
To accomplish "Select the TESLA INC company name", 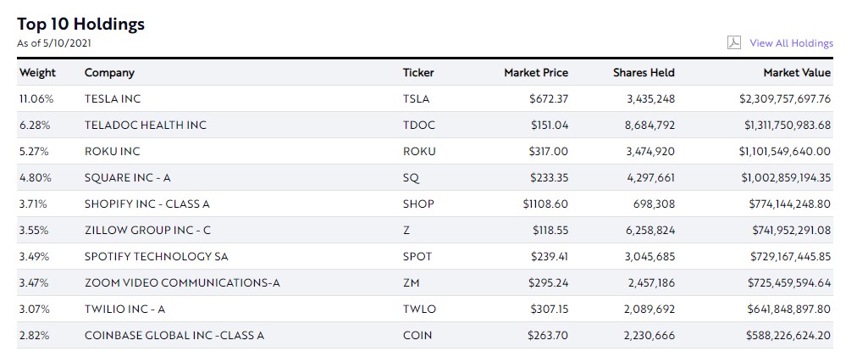I will point(113,99).
